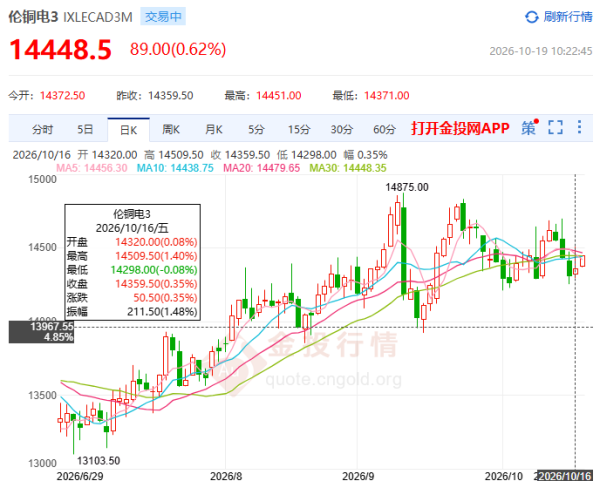The height and width of the screenshot is (481, 600).
Task: Click the tooltip 开盘 value 14320.00(0.08%)
Action: [x=156, y=242]
